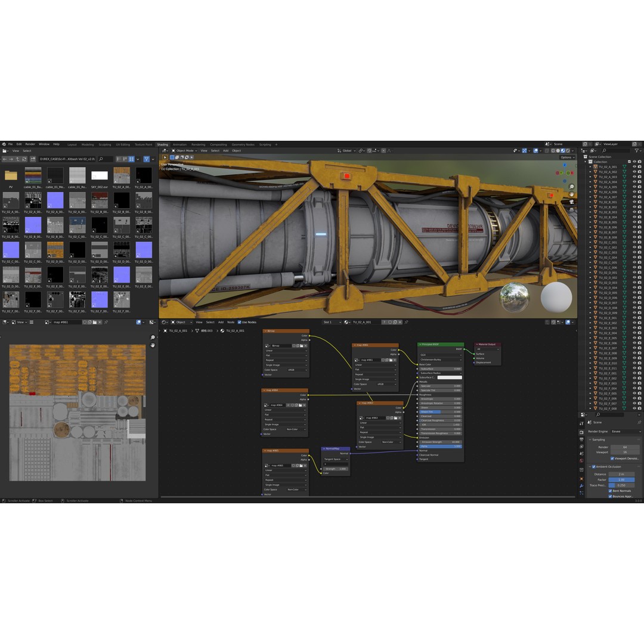This screenshot has width=644, height=644.
Task: Toggle viewport gizmo display icon
Action: [x=525, y=151]
